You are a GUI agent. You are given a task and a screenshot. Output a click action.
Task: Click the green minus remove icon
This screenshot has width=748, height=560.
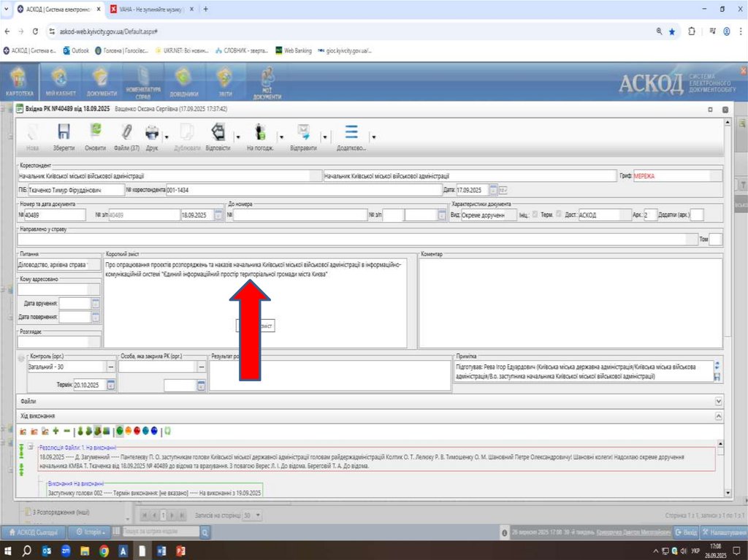[66, 431]
